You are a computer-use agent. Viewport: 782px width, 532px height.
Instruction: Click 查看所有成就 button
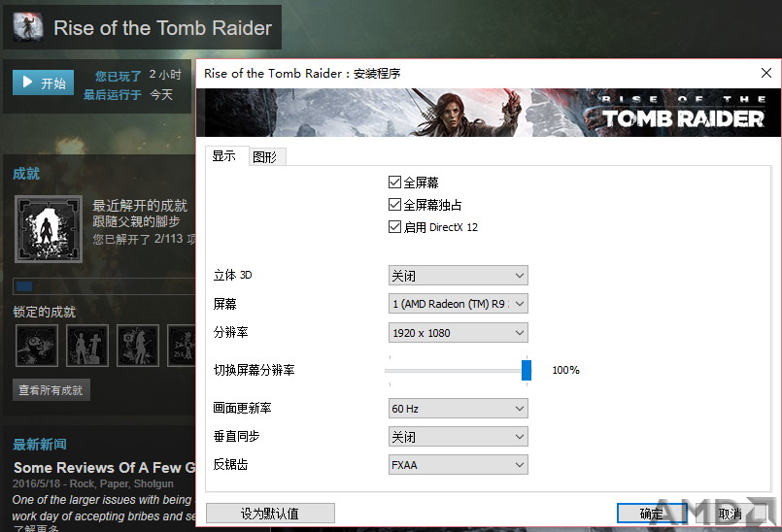[x=51, y=390]
